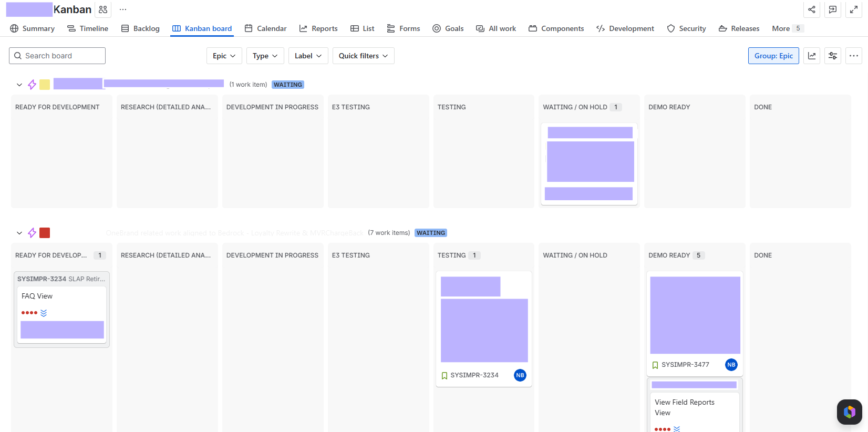Collapse the second epic swimlane with 7 work items
868x432 pixels.
pos(19,233)
